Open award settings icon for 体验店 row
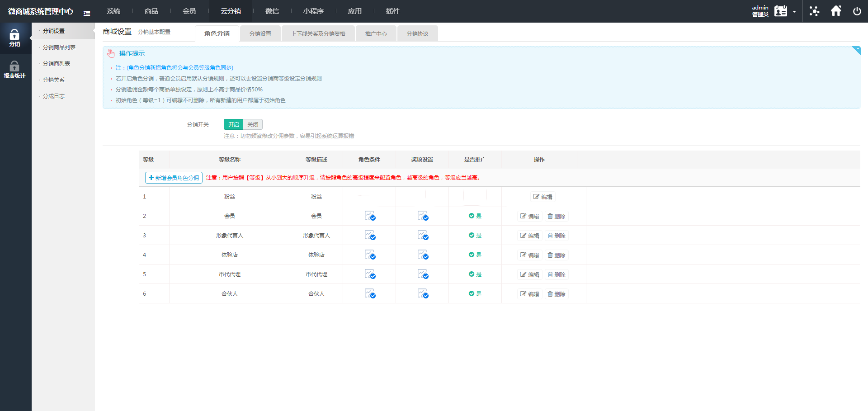This screenshot has height=411, width=868. tap(423, 255)
